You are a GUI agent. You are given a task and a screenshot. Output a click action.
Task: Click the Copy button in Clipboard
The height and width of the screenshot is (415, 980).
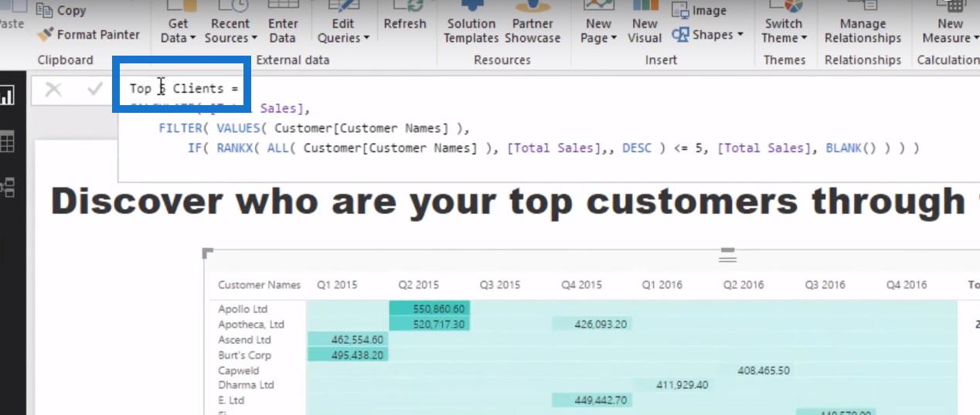(x=61, y=10)
